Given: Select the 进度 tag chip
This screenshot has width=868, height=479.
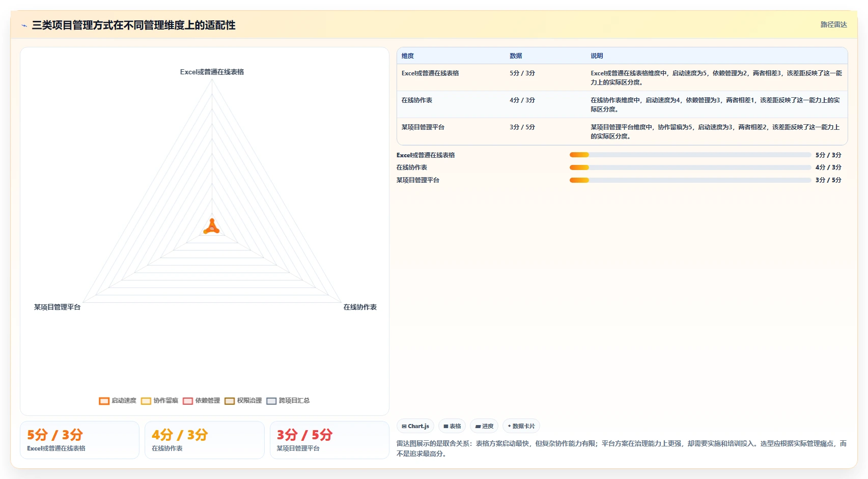Looking at the screenshot, I should pos(484,426).
